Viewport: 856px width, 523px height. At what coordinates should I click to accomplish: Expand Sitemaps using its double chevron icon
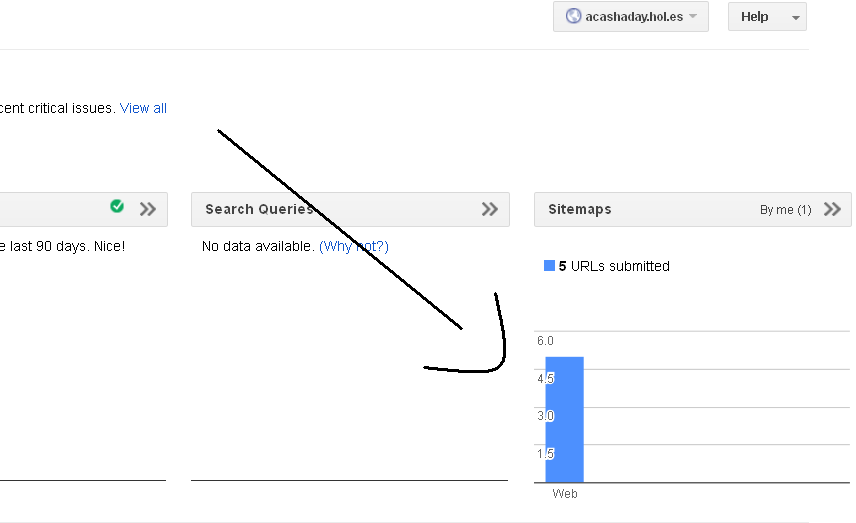[832, 209]
